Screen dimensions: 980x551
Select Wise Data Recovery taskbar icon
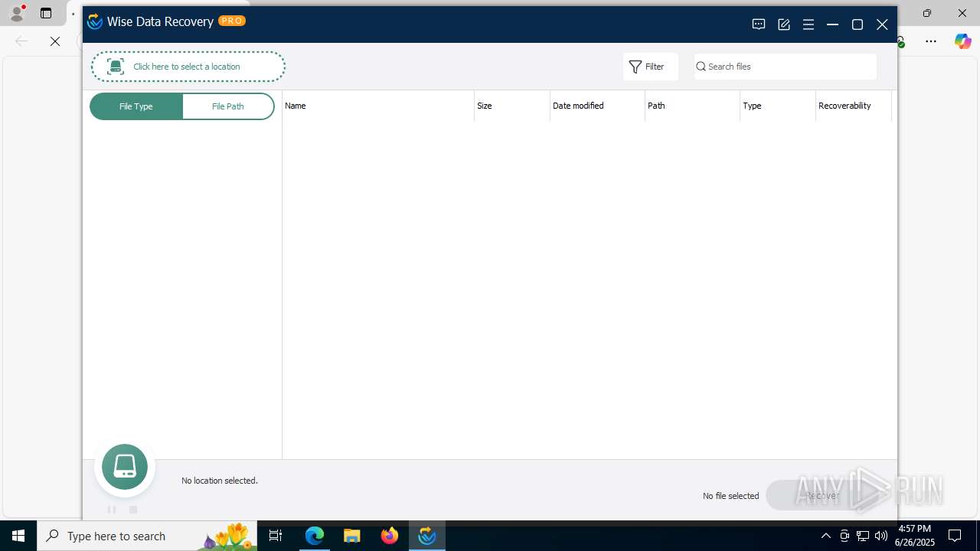pyautogui.click(x=427, y=536)
